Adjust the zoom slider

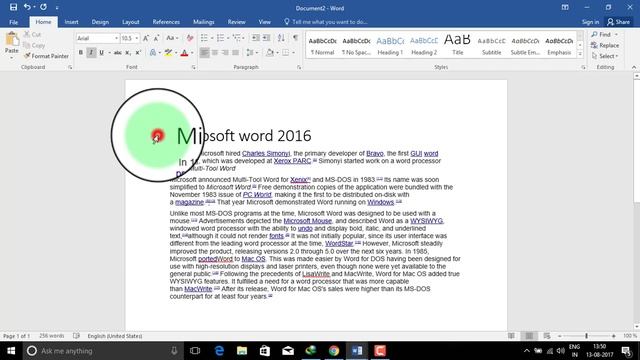586,336
